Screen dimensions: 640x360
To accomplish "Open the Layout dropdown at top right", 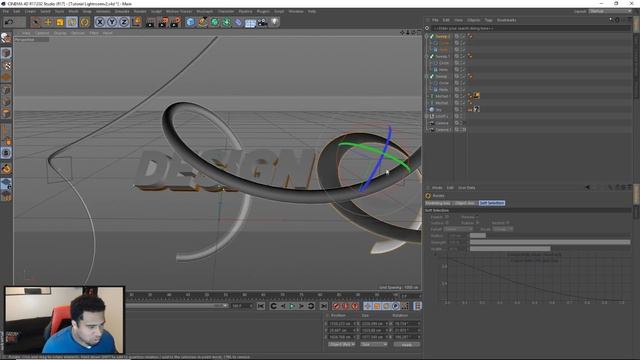I will [611, 11].
